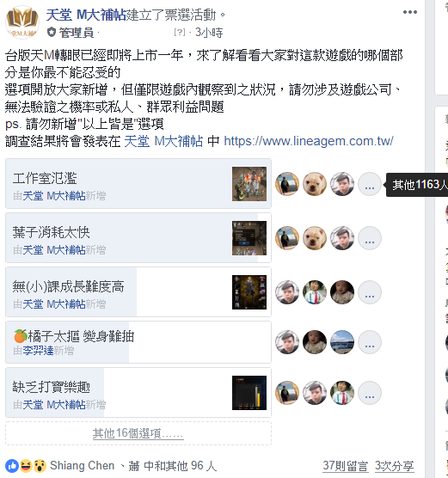Vote for 無(小)課成長難度高 option
The image size is (448, 478).
click(138, 291)
